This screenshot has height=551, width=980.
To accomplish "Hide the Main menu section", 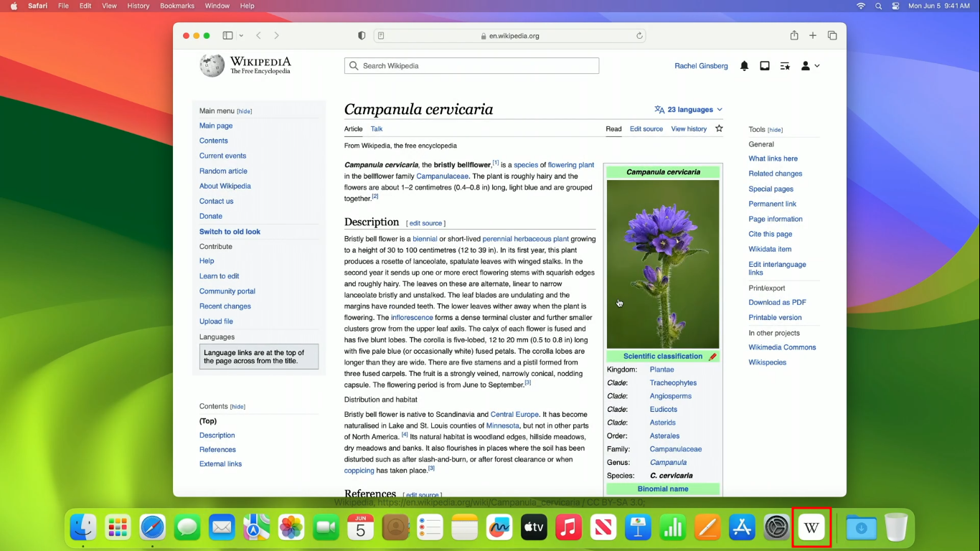I will (245, 111).
